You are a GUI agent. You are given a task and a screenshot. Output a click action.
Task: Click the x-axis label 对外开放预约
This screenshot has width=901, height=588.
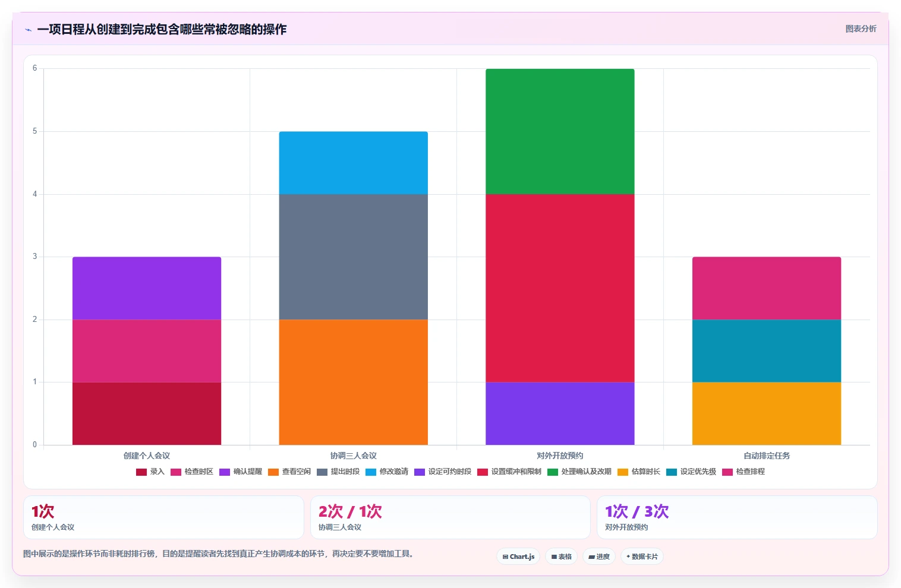pyautogui.click(x=560, y=456)
